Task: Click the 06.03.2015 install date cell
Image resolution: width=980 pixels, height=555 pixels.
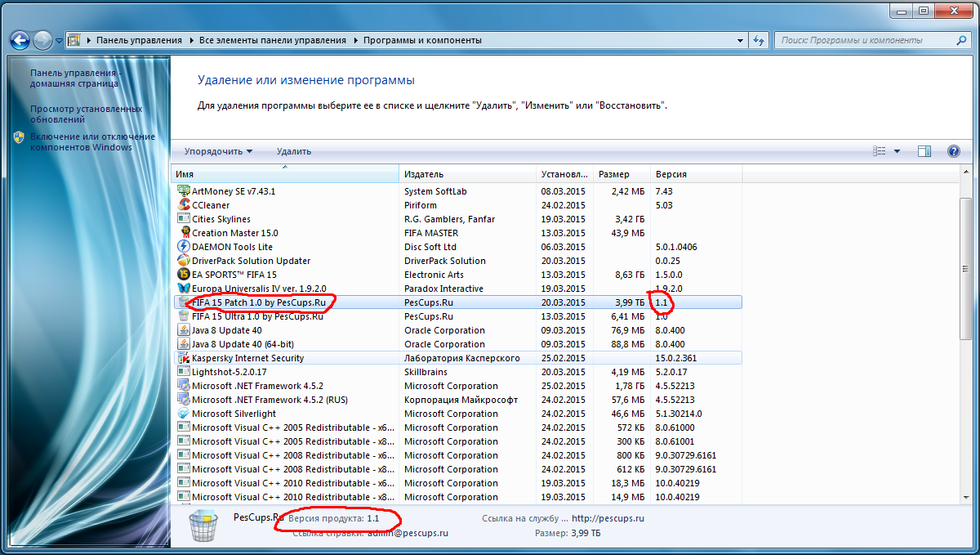Action: (563, 247)
